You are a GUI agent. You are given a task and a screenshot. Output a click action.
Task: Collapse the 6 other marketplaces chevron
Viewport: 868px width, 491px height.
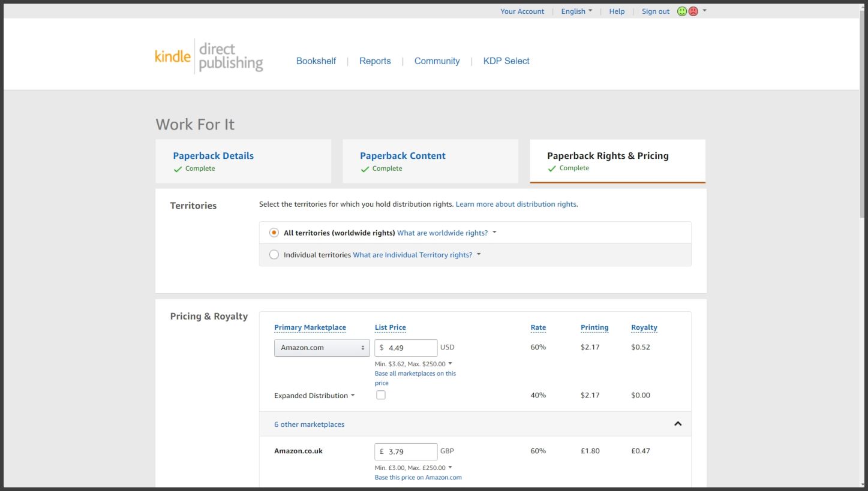[x=678, y=424]
